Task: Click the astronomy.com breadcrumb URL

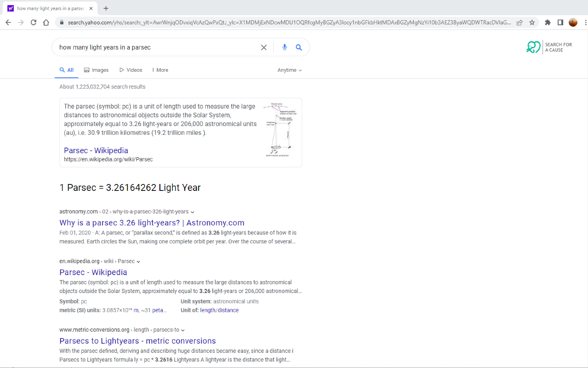Action: coord(124,212)
